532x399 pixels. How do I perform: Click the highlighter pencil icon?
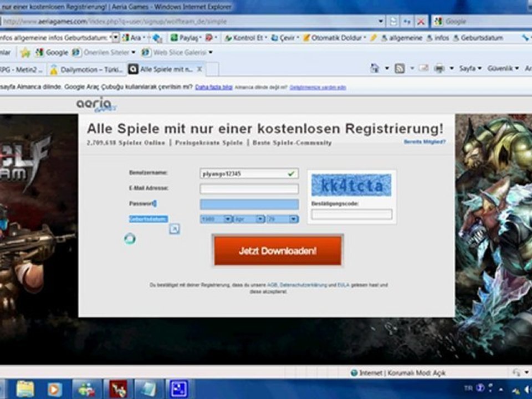coord(373,38)
